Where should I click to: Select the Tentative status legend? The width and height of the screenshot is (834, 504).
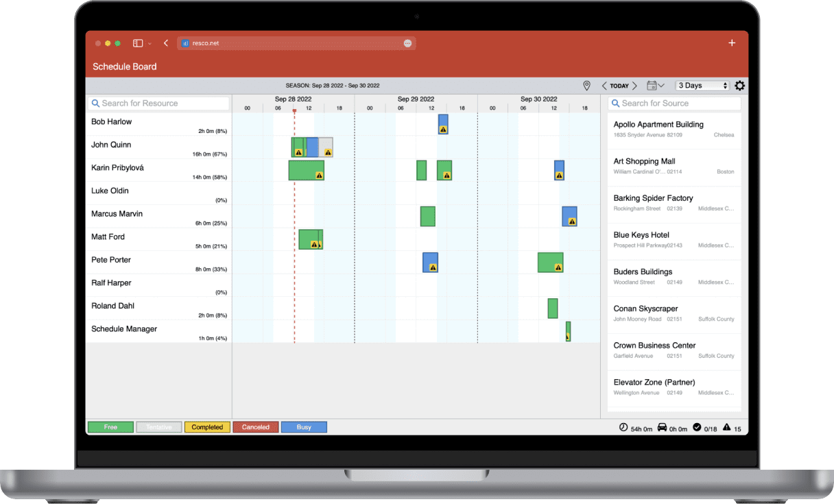[159, 427]
